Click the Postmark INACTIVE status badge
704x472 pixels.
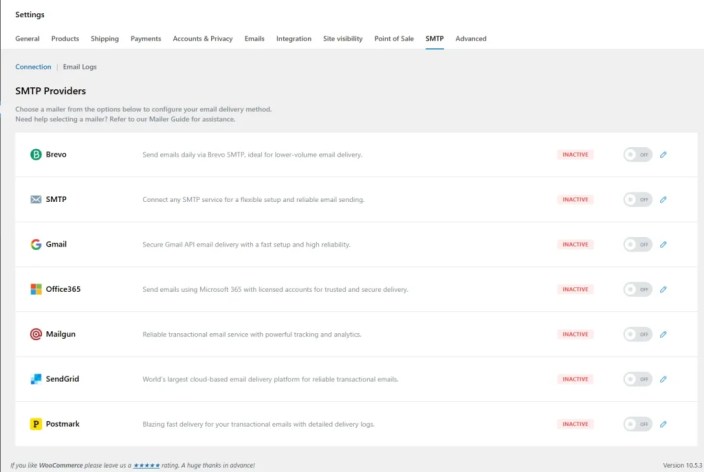click(x=575, y=424)
